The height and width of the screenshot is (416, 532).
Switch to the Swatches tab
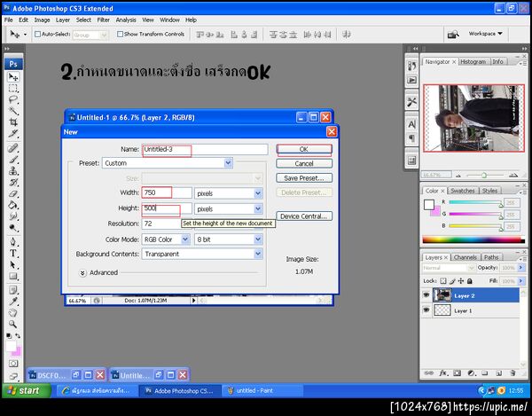(x=463, y=191)
